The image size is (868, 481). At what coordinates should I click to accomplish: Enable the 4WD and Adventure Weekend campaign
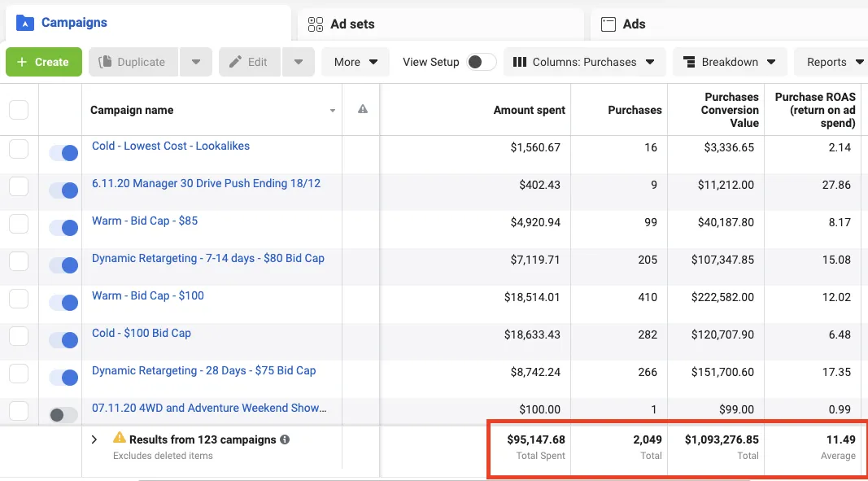(x=63, y=415)
